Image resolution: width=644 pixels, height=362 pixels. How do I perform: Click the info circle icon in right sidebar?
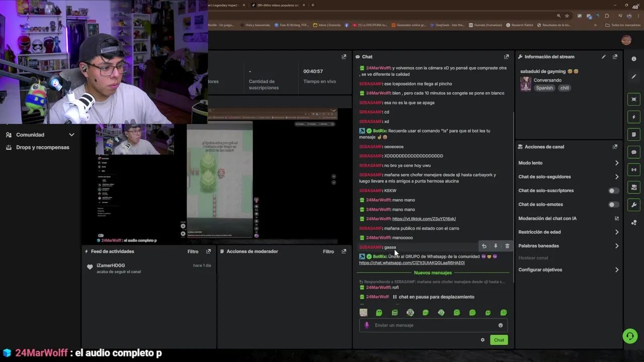[634, 59]
